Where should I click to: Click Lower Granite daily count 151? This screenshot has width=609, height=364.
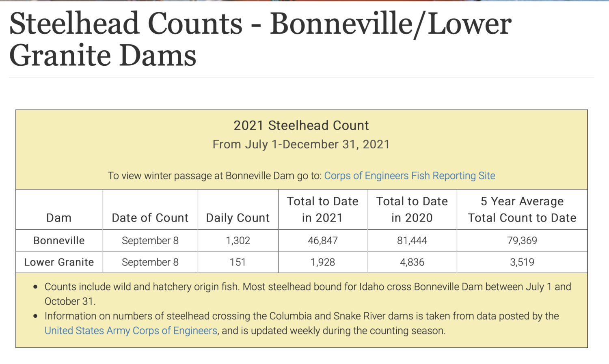pyautogui.click(x=238, y=262)
